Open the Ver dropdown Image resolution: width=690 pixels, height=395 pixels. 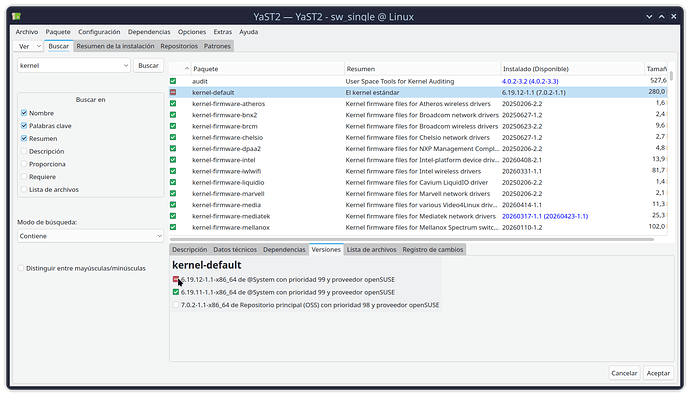[29, 46]
